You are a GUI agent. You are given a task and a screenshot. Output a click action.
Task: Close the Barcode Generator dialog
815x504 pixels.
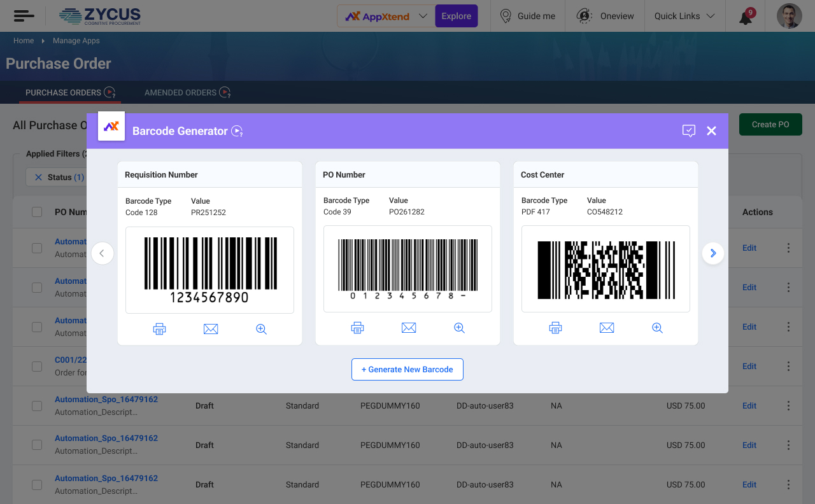(x=712, y=131)
